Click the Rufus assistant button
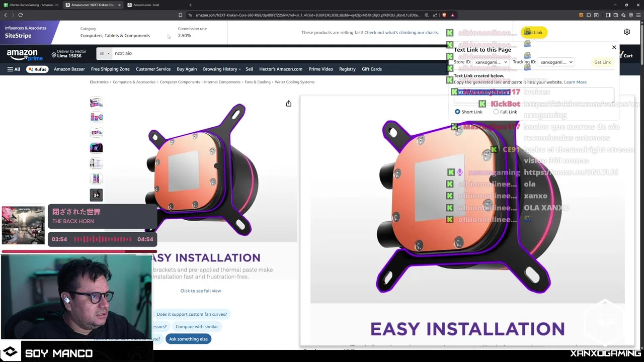The height and width of the screenshot is (362, 644). tap(37, 69)
